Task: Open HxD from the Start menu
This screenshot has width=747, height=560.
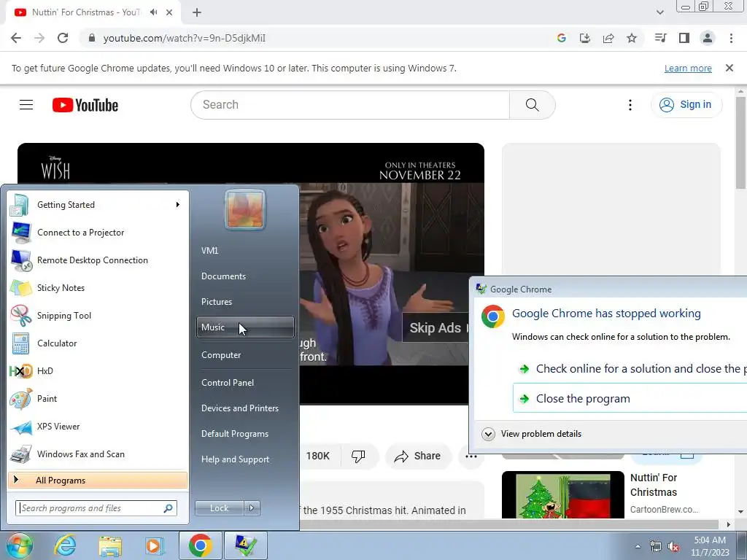Action: click(98, 371)
